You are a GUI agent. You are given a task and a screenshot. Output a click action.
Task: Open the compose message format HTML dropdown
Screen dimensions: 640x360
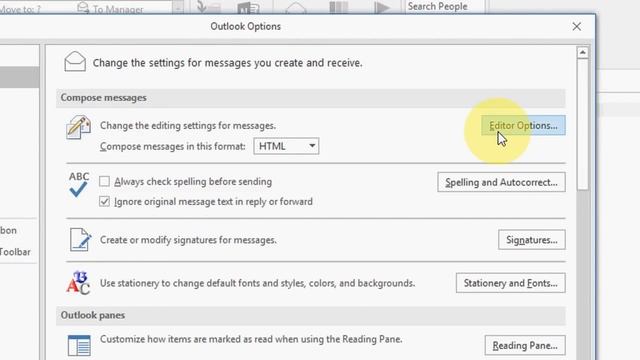[286, 146]
